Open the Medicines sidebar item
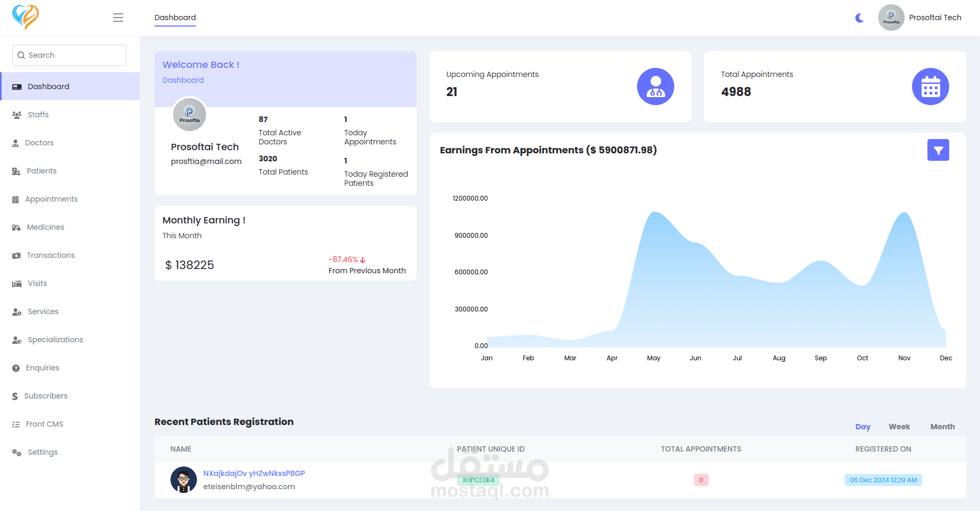Image resolution: width=980 pixels, height=511 pixels. point(70,227)
